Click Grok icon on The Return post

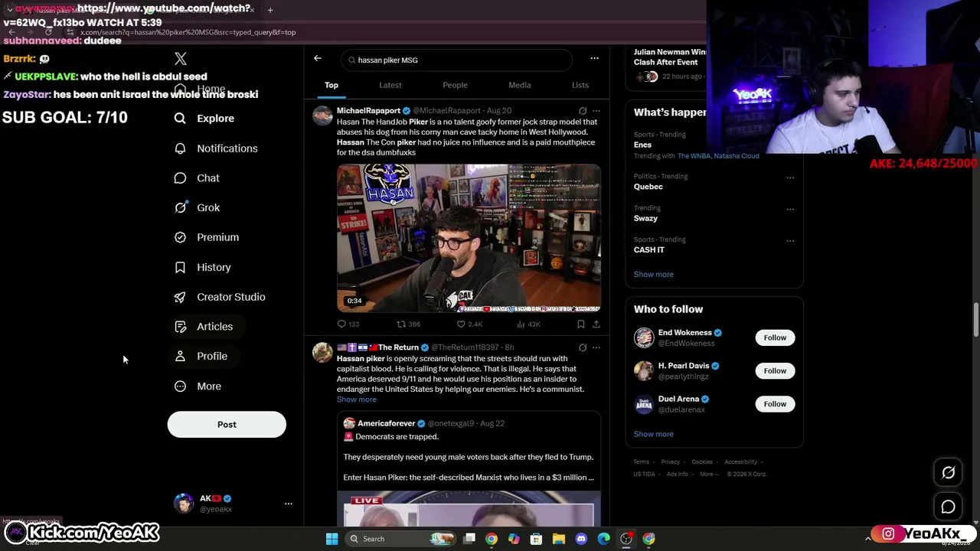pyautogui.click(x=583, y=347)
